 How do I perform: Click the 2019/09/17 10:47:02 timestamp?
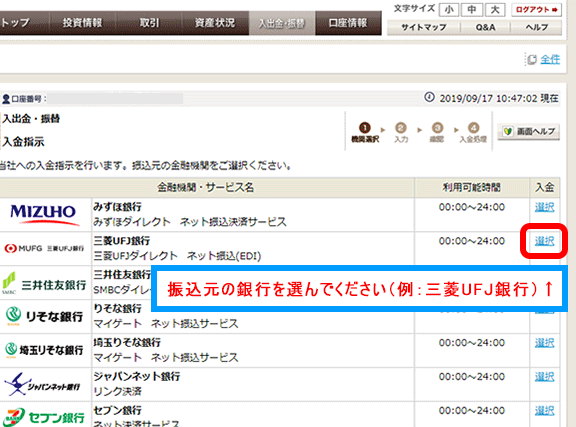click(489, 98)
